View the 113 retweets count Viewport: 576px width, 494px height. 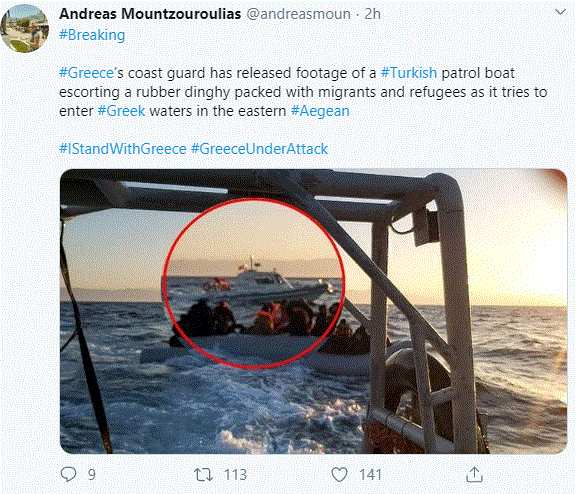(235, 475)
